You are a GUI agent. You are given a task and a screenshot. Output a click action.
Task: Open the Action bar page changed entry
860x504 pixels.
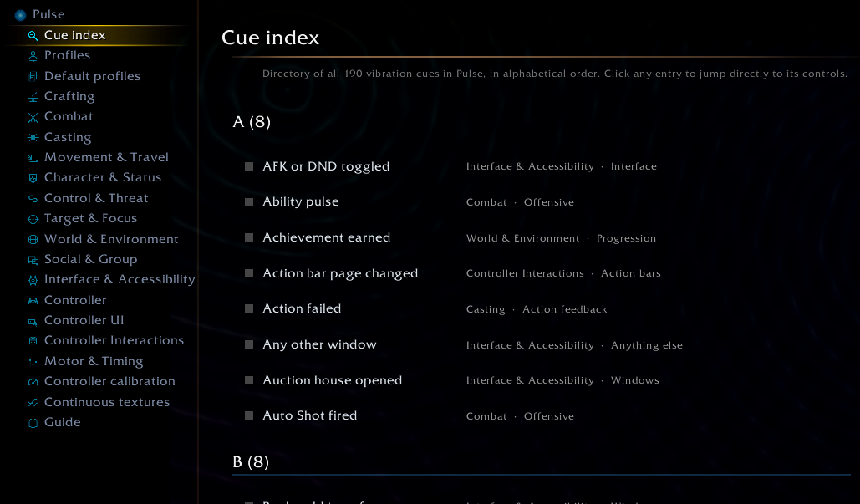click(340, 273)
